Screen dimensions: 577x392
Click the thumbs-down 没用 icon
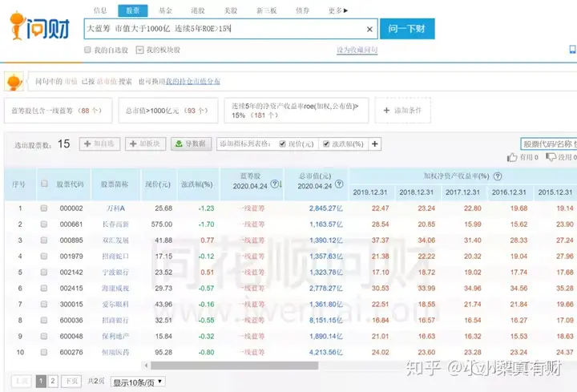(x=551, y=157)
